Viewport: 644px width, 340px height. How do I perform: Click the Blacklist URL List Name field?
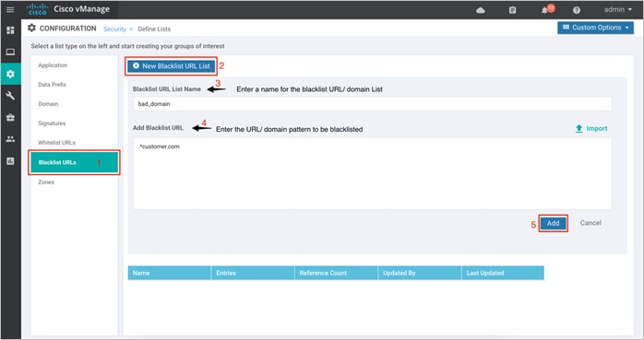pyautogui.click(x=372, y=104)
